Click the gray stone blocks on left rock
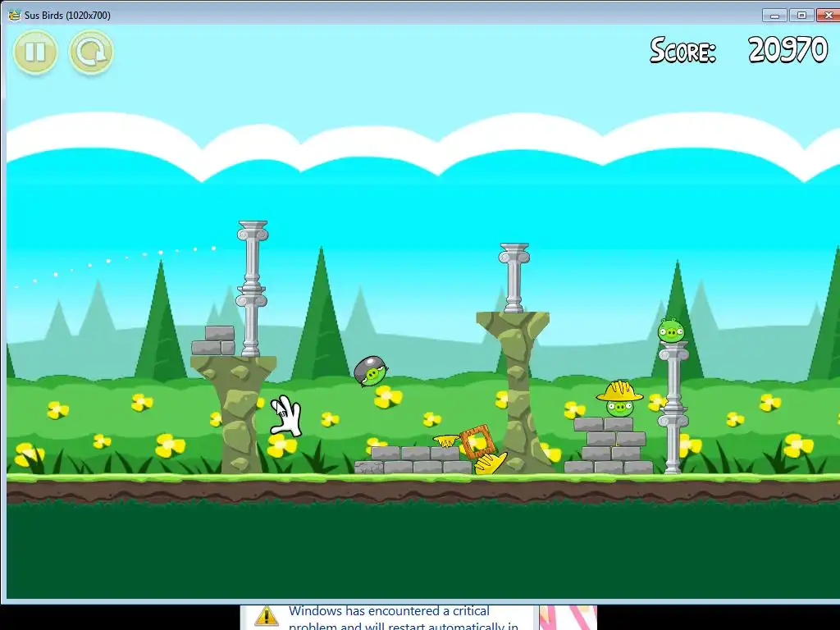The image size is (840, 630). coord(214,340)
